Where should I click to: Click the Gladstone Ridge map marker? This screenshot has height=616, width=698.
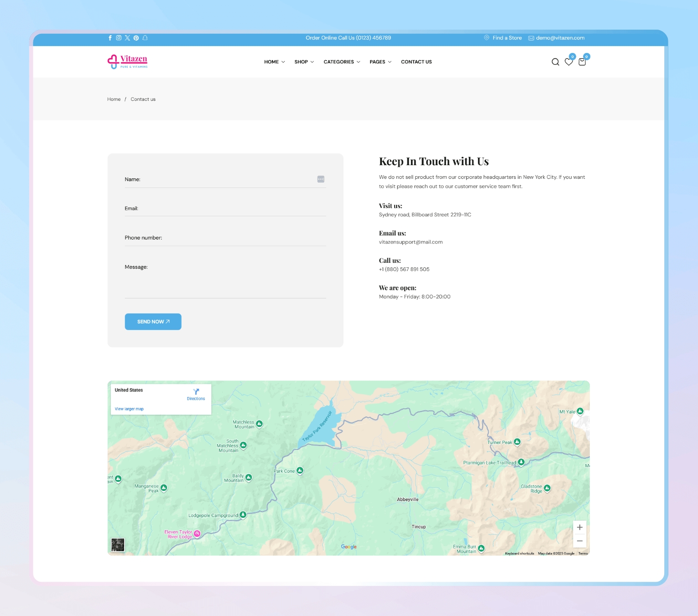547,488
